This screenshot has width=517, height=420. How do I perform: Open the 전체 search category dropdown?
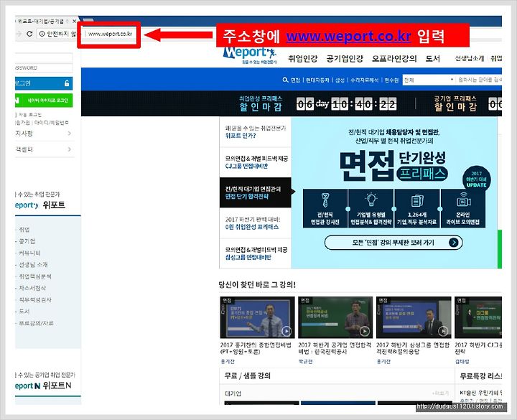pyautogui.click(x=429, y=80)
